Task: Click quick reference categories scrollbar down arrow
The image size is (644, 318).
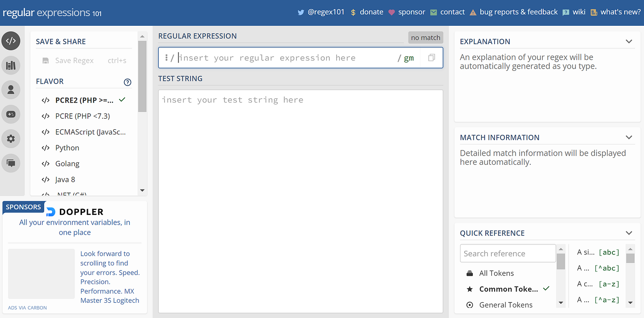Action: click(561, 302)
